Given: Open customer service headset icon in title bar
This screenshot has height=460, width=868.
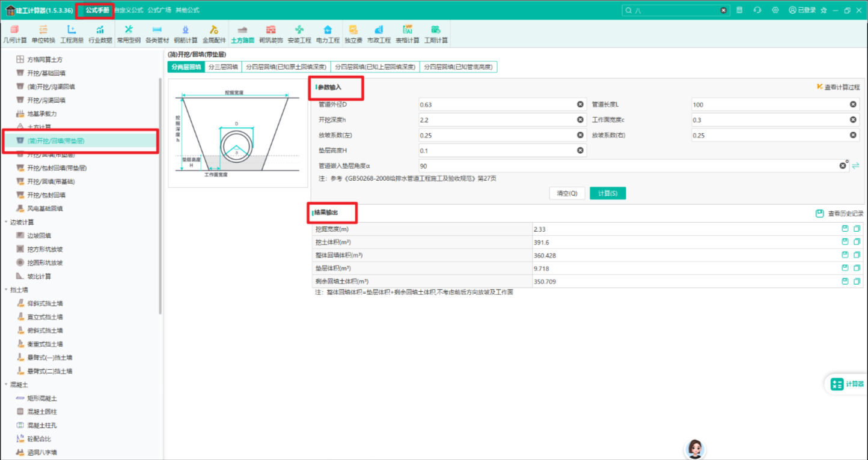Looking at the screenshot, I should (x=757, y=10).
